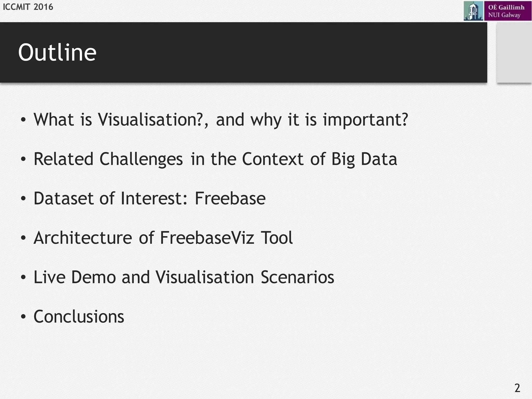Select the 'Conclusions' bullet text
This screenshot has height=399, width=532.
click(79, 317)
